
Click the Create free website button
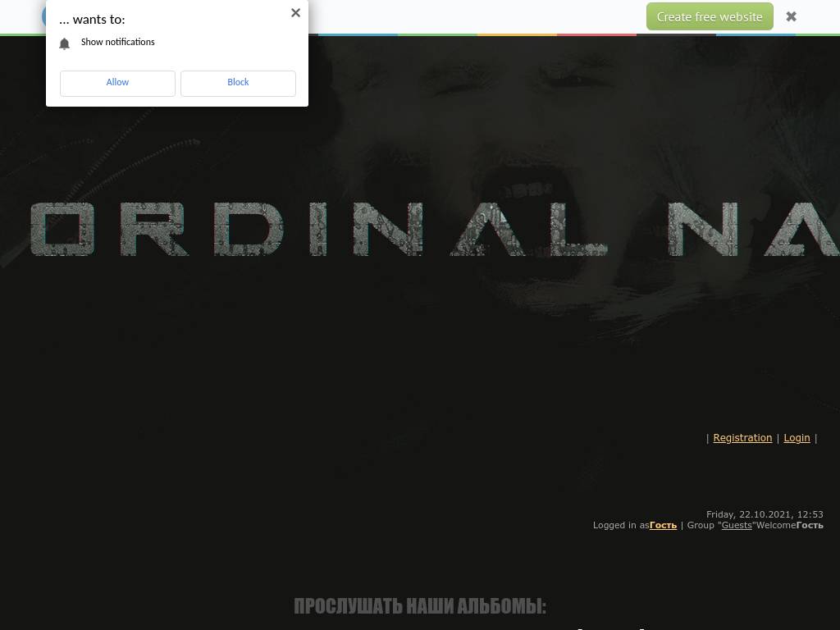pyautogui.click(x=709, y=16)
